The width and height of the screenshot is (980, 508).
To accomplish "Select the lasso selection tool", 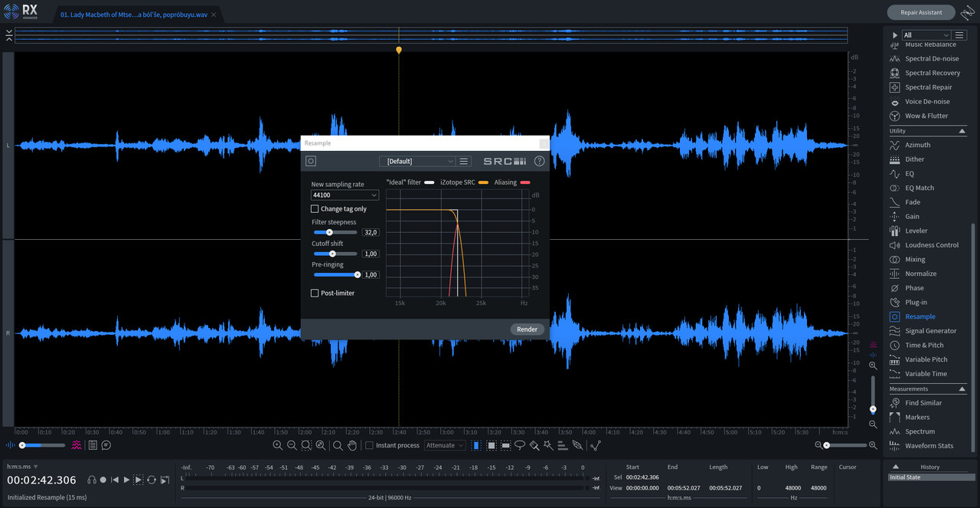I will click(520, 445).
